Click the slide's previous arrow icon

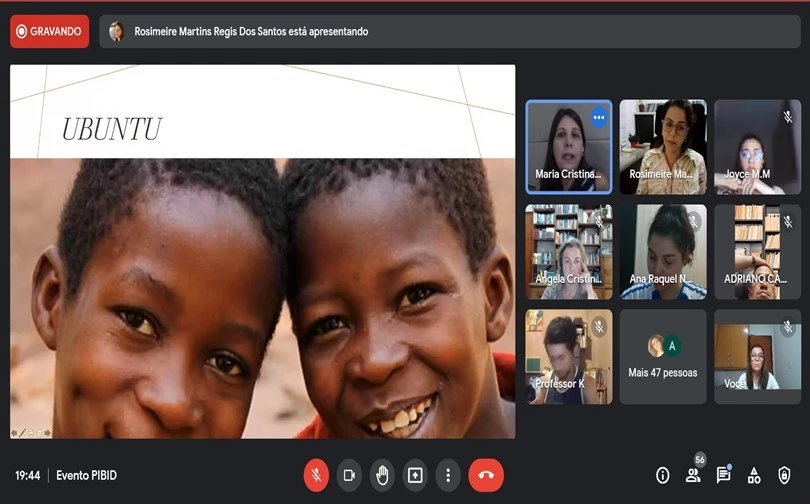14,433
